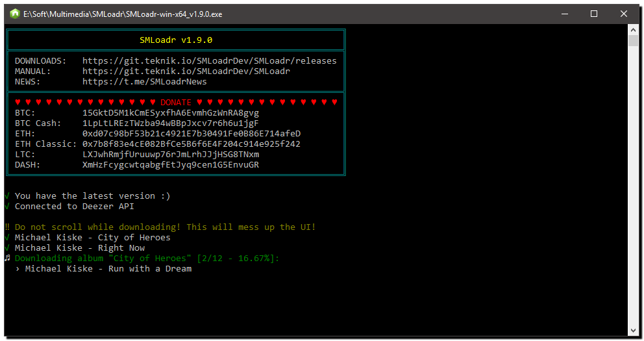Click the 'BTC Cash:' label
The height and width of the screenshot is (341, 644).
(x=38, y=123)
